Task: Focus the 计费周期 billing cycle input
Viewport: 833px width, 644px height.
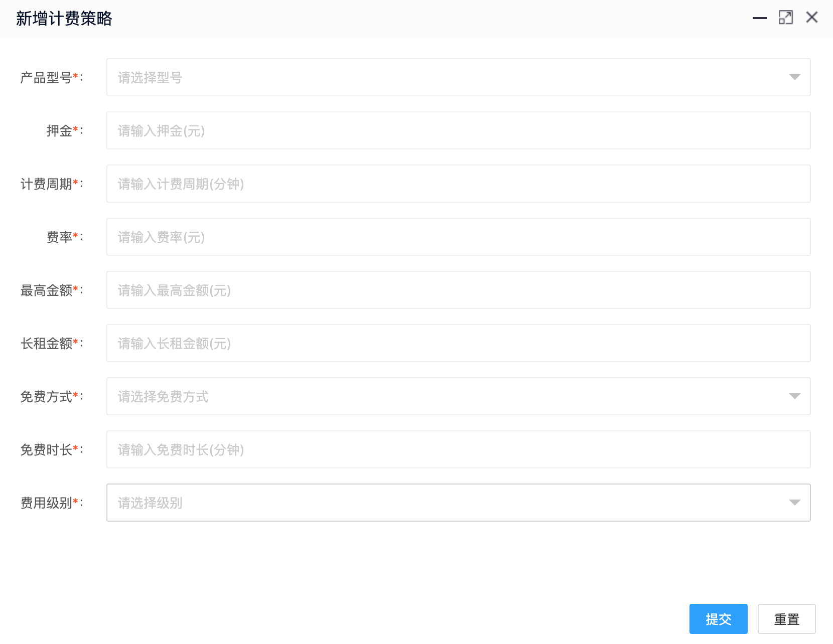Action: click(458, 184)
